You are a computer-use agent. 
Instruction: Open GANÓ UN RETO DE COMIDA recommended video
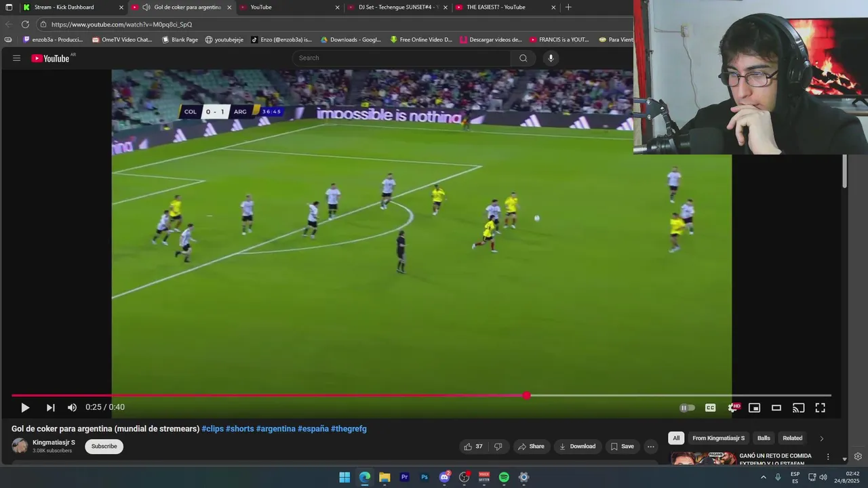tap(775, 459)
